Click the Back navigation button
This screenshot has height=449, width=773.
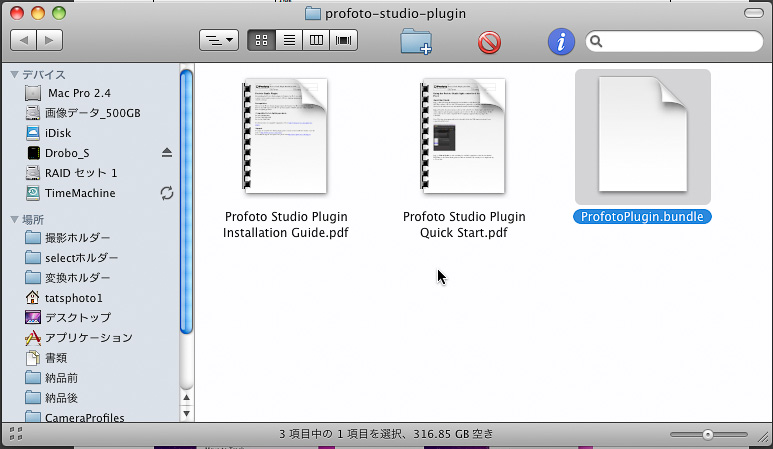[x=23, y=41]
